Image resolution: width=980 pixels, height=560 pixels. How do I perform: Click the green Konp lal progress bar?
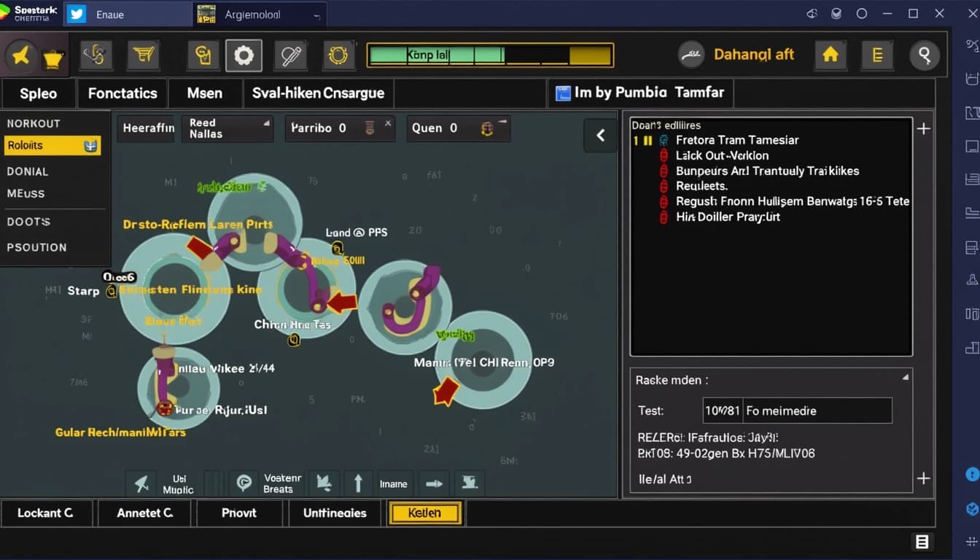pos(436,55)
